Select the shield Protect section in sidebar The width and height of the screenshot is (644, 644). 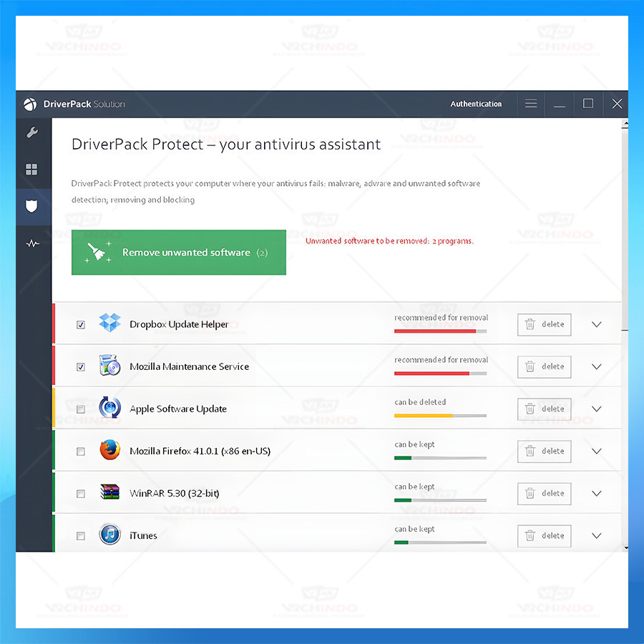31,206
